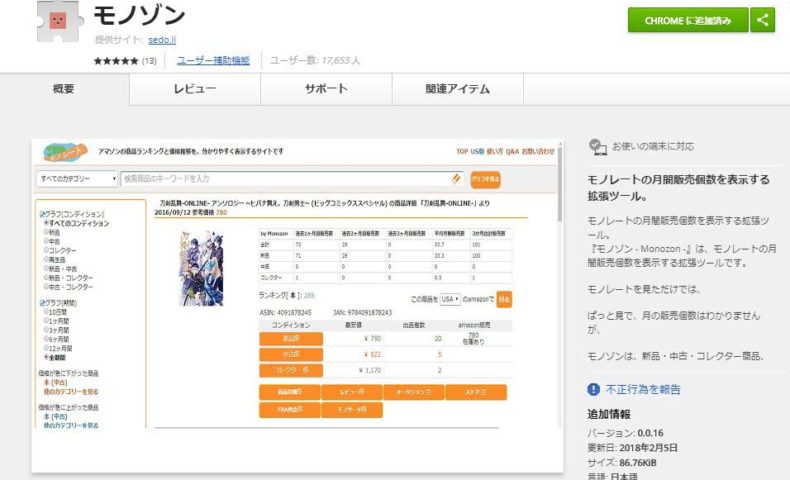Select the 12ヶ月間 period radio button
790x480 pixels.
pyautogui.click(x=46, y=348)
